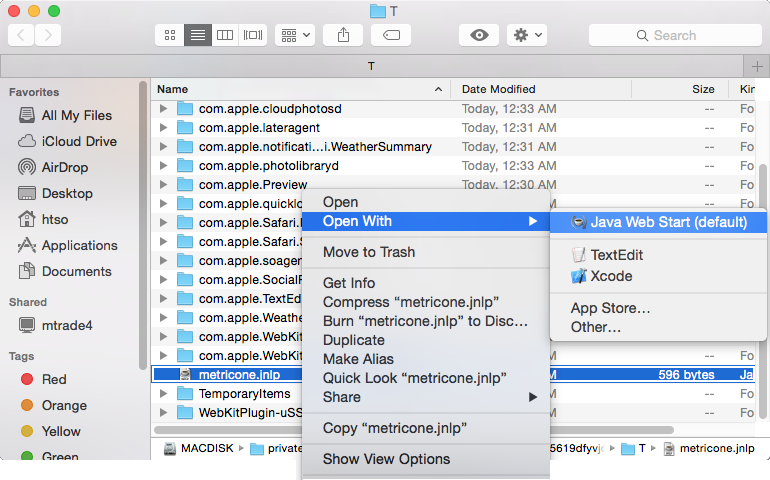The height and width of the screenshot is (480, 770).
Task: Expand the WebKitPlugin folder
Action: pos(164,413)
